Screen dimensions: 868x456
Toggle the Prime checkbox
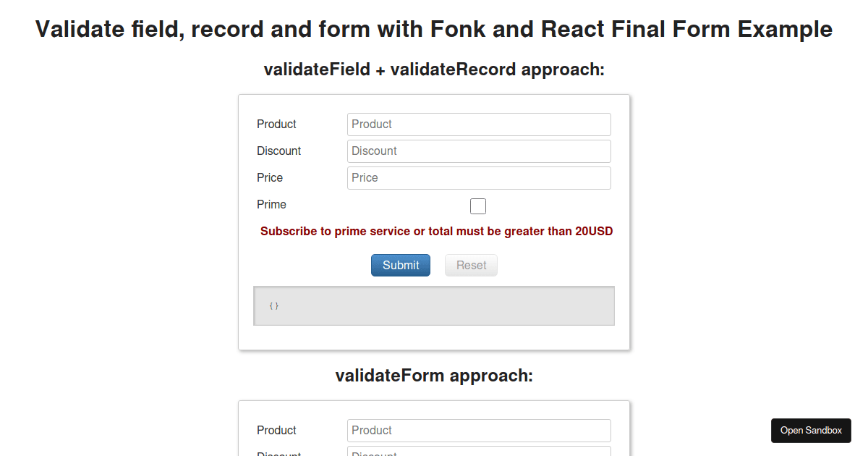478,206
